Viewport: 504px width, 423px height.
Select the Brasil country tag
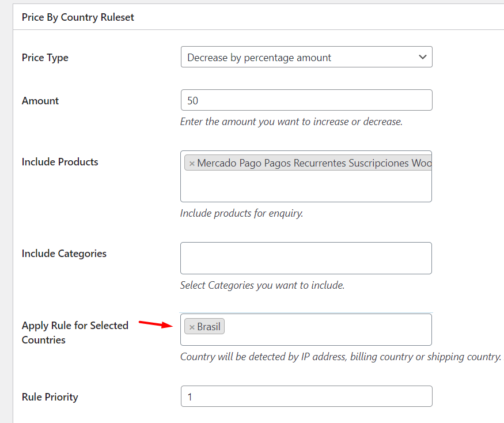209,327
